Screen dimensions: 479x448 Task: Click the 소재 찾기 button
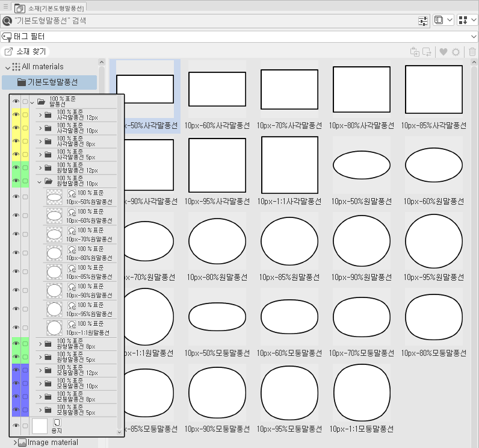click(x=25, y=52)
